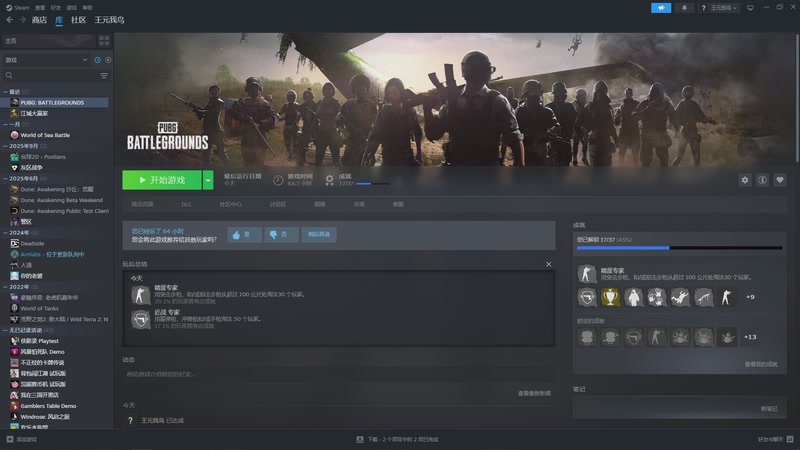The image size is (800, 450).
Task: Open the Steam menu
Action: tap(17, 8)
